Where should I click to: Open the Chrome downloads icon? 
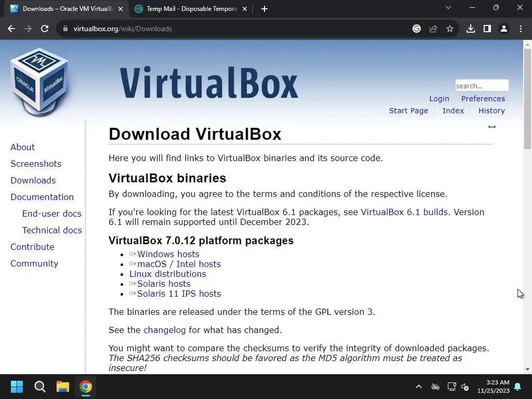471,29
